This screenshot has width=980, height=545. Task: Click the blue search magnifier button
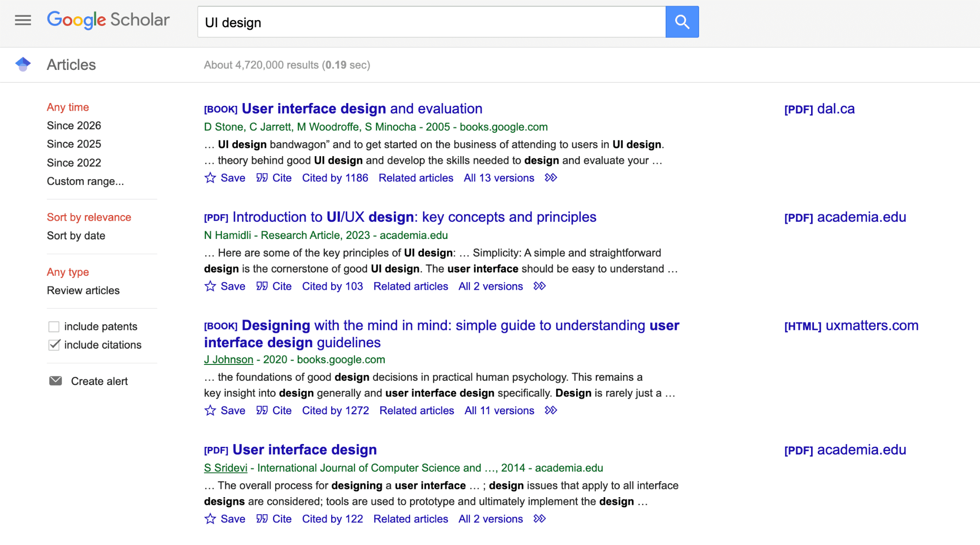click(682, 22)
